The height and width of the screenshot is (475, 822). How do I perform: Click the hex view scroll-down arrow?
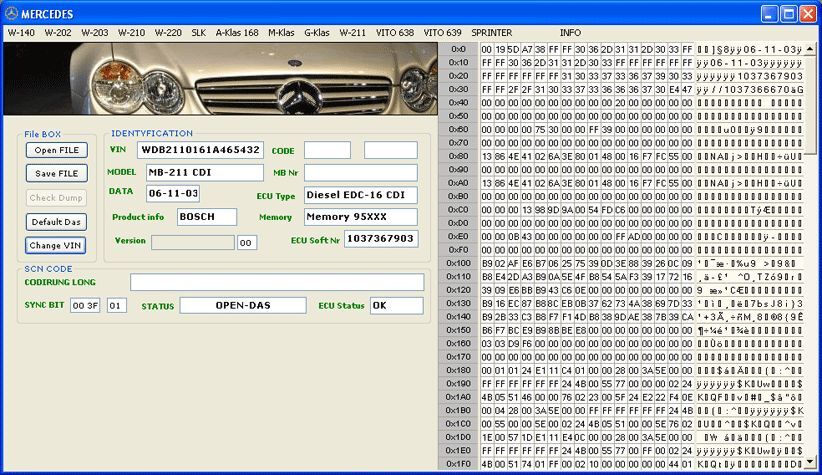point(810,462)
